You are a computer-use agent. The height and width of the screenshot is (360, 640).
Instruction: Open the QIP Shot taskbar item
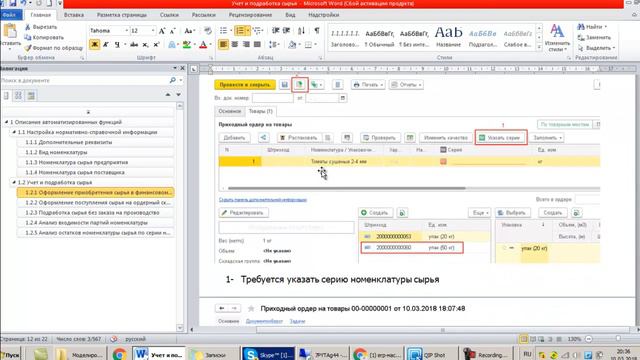(x=431, y=354)
